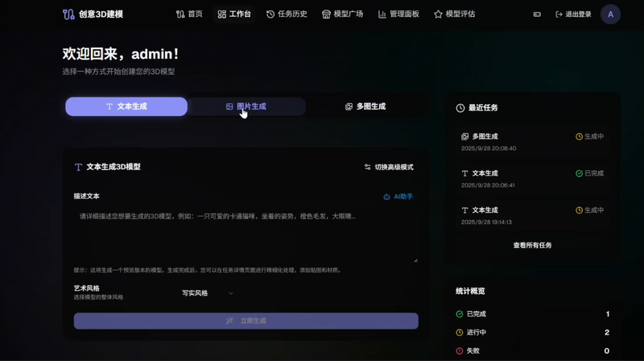This screenshot has width=644, height=361.
Task: Select the 文本生成 tab
Action: point(126,106)
